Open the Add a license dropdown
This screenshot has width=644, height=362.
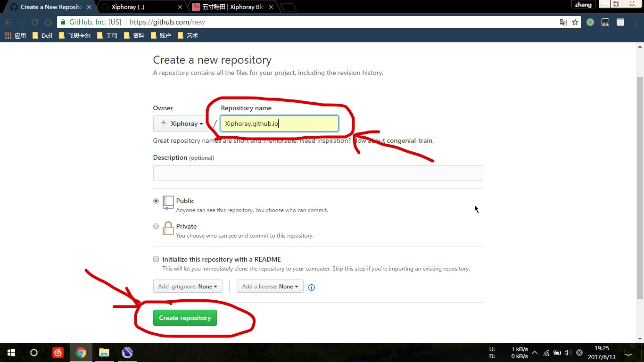[x=270, y=287]
